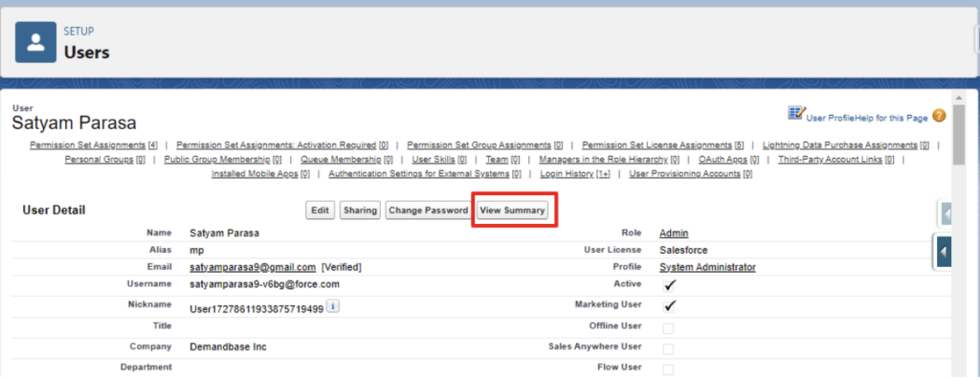This screenshot has height=381, width=980.
Task: Toggle the Flow User checkbox
Action: click(x=668, y=370)
